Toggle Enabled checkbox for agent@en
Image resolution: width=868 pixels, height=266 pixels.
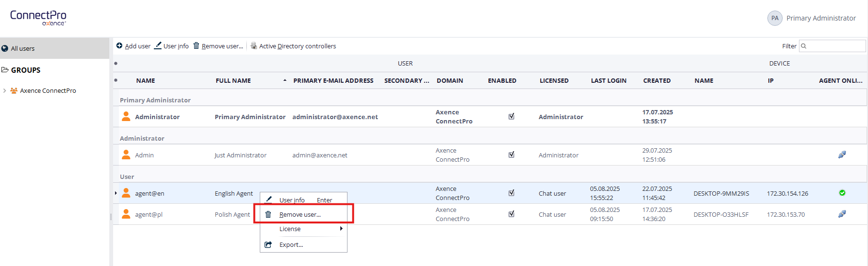coord(511,193)
